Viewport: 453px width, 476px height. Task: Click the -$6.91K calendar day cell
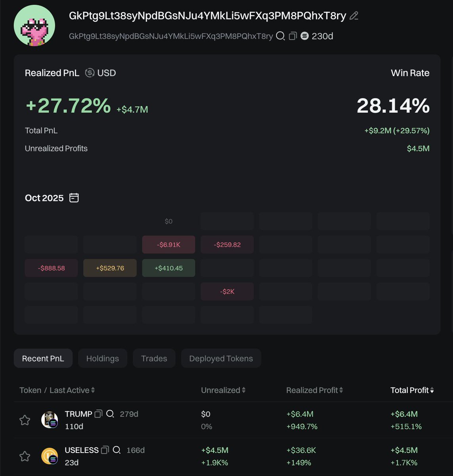pos(168,245)
